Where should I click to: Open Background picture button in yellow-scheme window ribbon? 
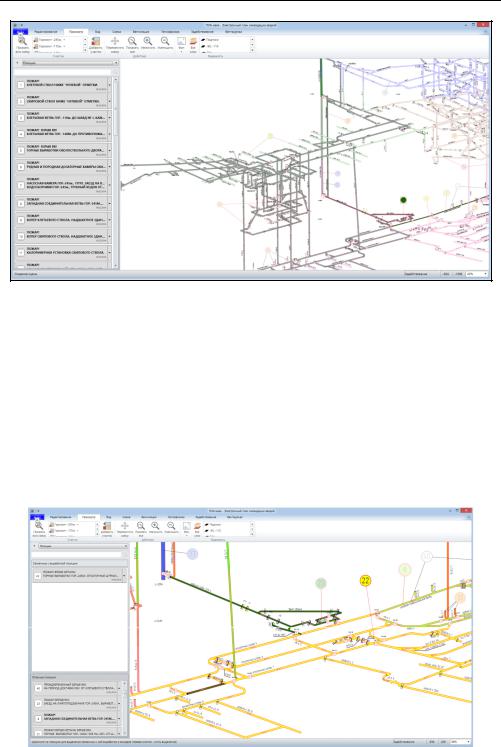coord(186,526)
